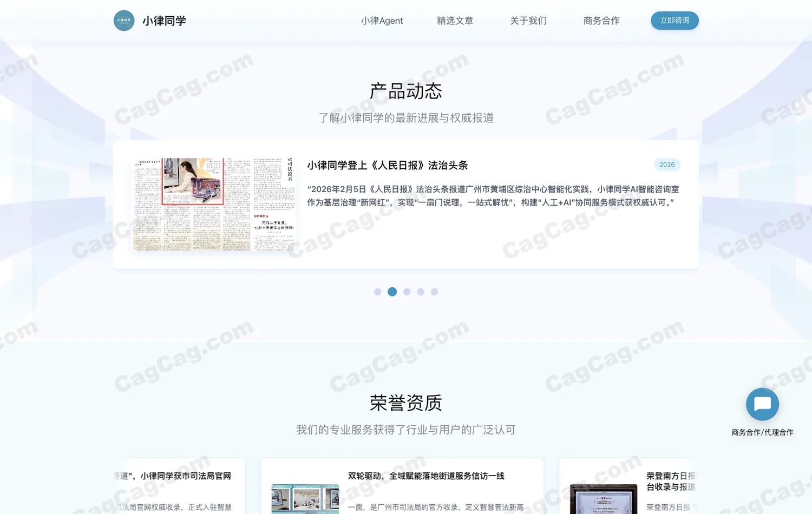Click the 荣登南方日报 card title
Image resolution: width=812 pixels, height=514 pixels.
(x=671, y=481)
